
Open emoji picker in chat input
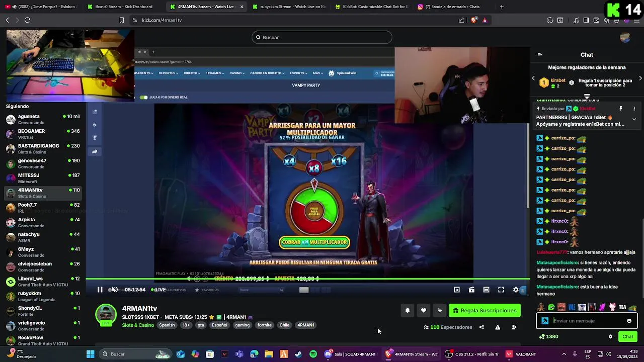click(x=629, y=321)
